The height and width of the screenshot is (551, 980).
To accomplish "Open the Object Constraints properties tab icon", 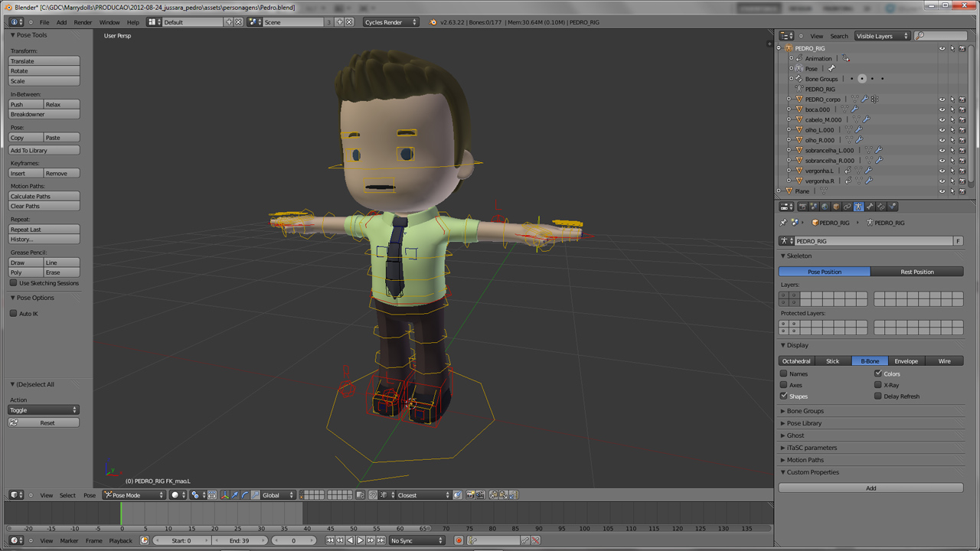I will pyautogui.click(x=848, y=207).
